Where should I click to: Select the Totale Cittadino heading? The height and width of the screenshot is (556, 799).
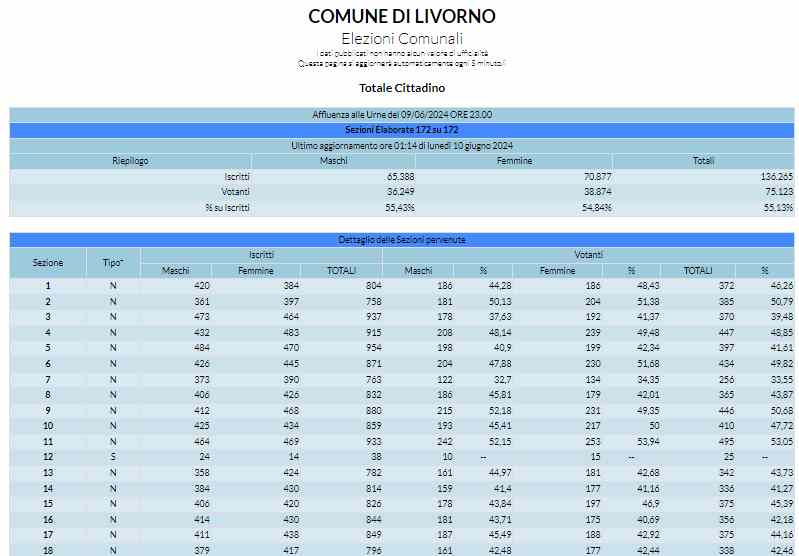point(401,88)
